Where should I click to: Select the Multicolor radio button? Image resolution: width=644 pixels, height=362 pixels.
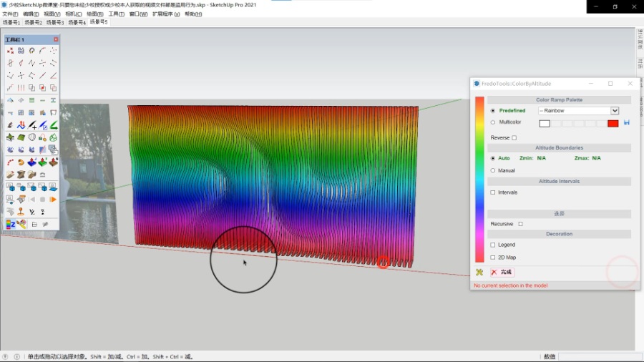coord(493,122)
